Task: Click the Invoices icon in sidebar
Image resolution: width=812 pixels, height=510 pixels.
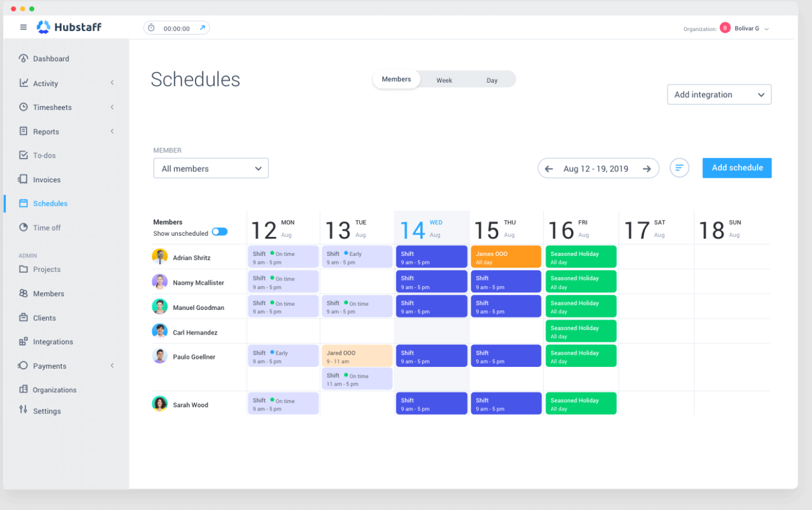Action: tap(23, 179)
